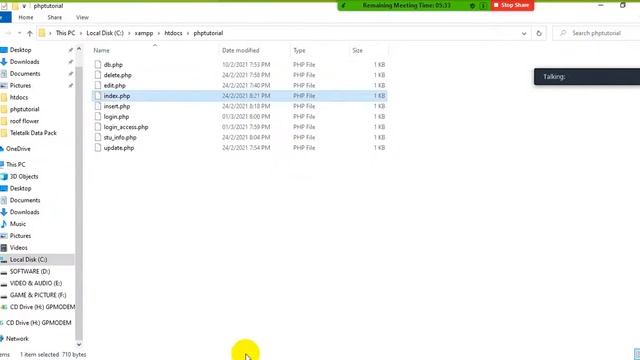This screenshot has width=640, height=360.
Task: Open Videos folder under This PC
Action: 18,247
